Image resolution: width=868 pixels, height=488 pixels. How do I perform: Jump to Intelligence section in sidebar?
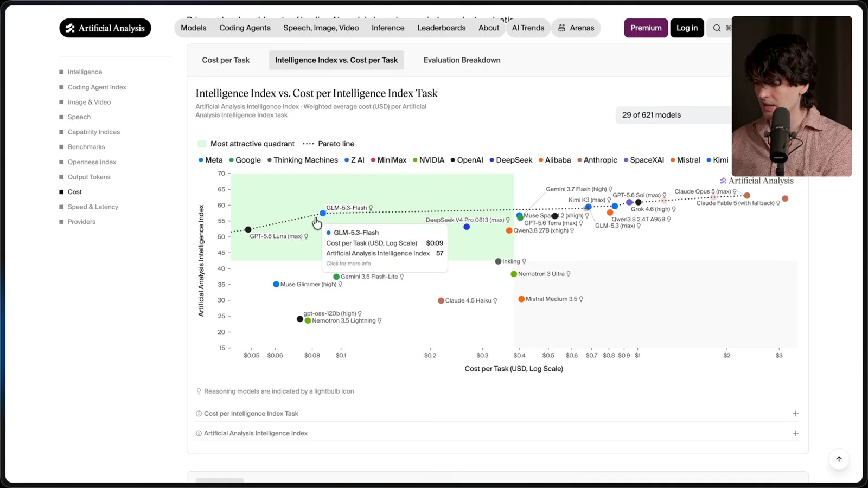[85, 72]
